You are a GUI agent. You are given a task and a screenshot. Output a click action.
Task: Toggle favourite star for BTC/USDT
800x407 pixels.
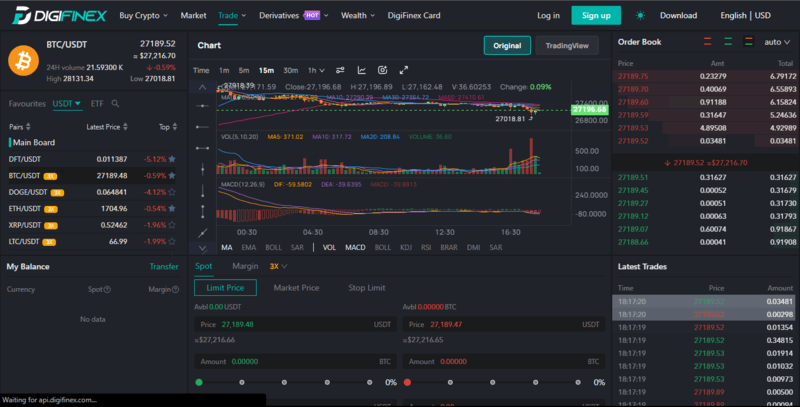[x=172, y=175]
